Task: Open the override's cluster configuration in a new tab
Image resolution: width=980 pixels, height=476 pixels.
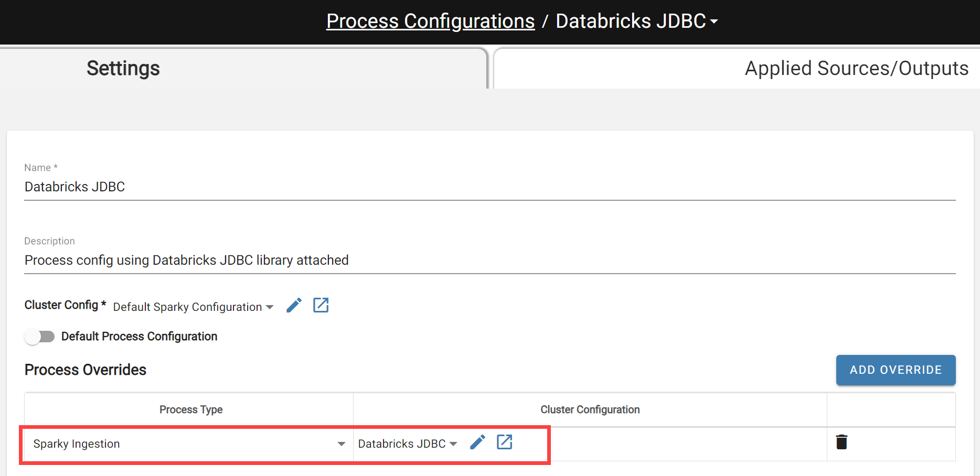Action: tap(504, 442)
